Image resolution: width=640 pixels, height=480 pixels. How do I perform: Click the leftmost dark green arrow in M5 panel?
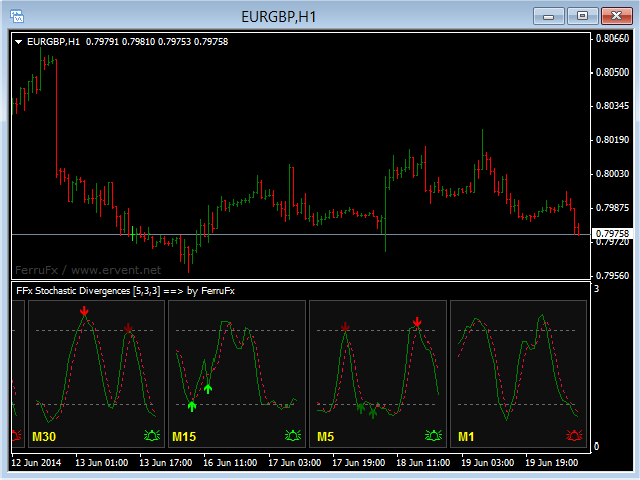coord(360,408)
